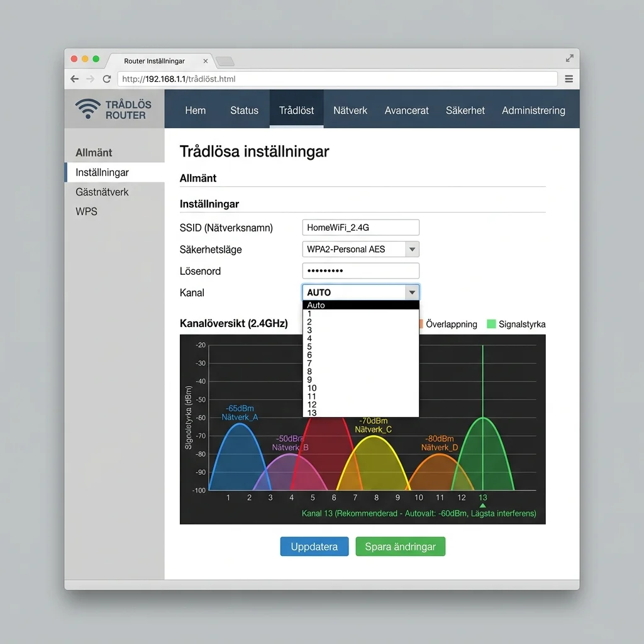Viewport: 644px width, 644px height.
Task: Choose channel 13 in the list
Action: point(360,413)
